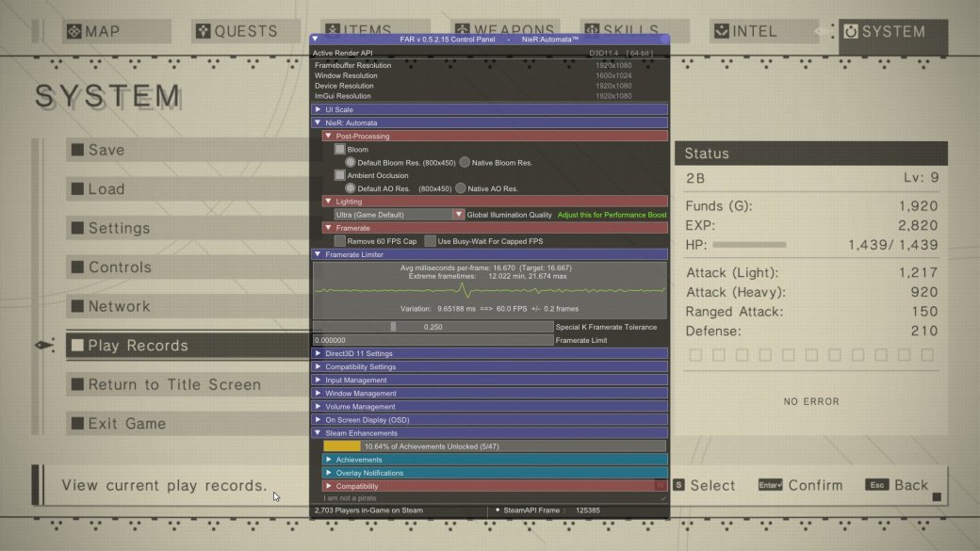Click the Framerate Limit input field
Screen dimensions: 980x551
[433, 340]
